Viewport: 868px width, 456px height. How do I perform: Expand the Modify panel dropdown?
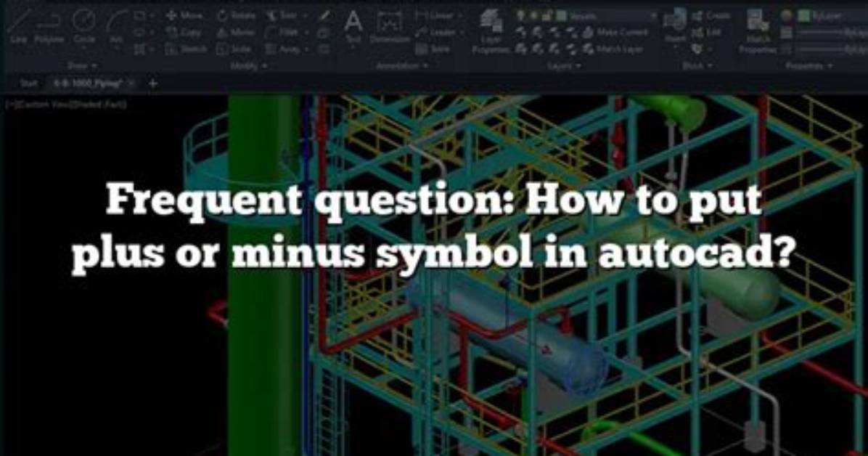249,66
